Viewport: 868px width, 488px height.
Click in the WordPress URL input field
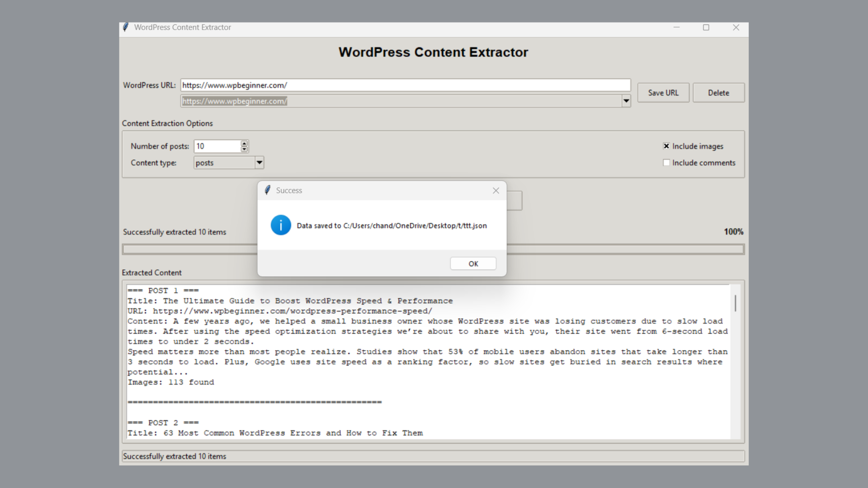pyautogui.click(x=405, y=85)
